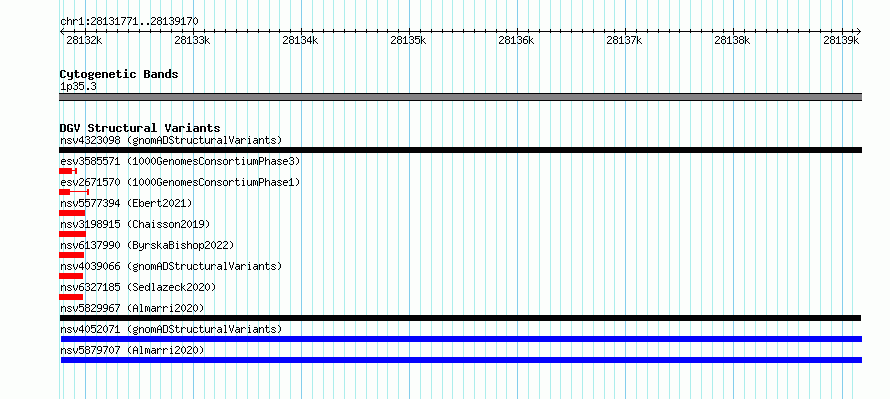
Task: Click the 28133k ruler tick label
Action: tap(192, 40)
